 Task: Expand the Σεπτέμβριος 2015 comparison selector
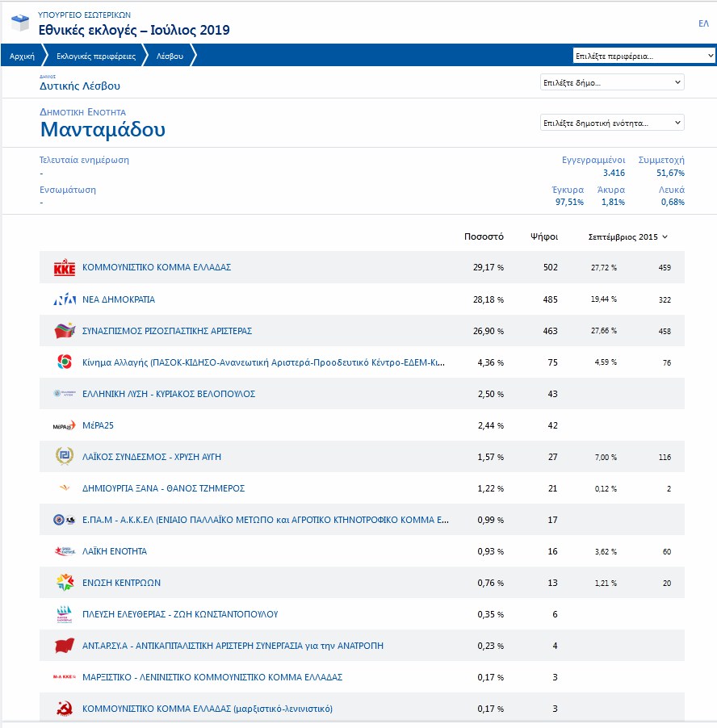[628, 237]
